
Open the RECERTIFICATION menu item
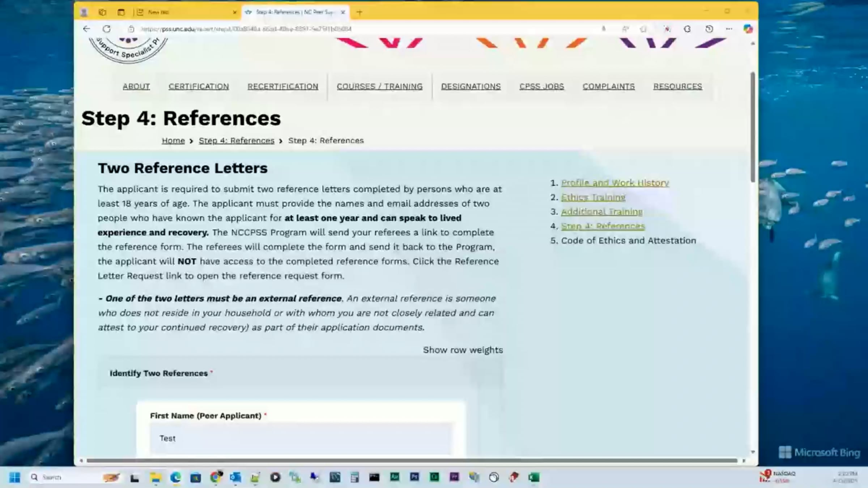[x=283, y=86]
